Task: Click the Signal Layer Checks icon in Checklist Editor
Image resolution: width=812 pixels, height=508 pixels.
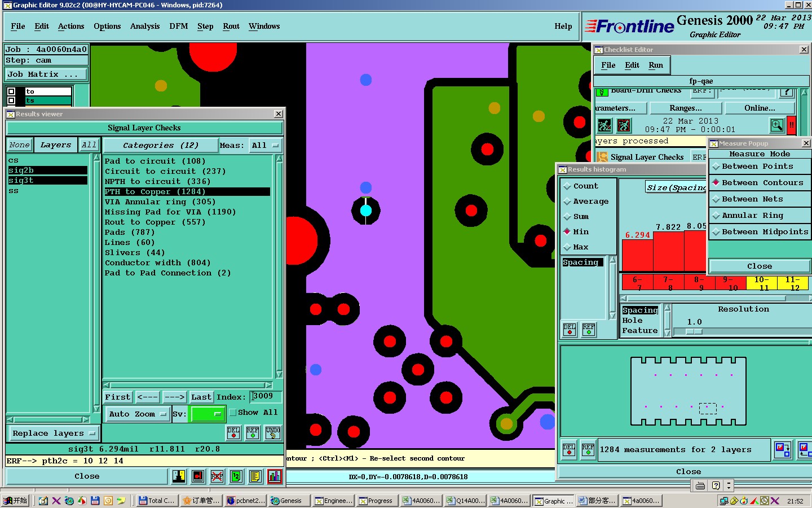Action: [602, 157]
